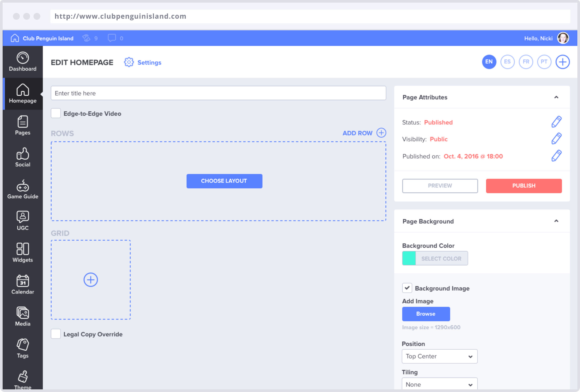Screen dimensions: 580x392
Task: Click the Club Penguin Island site name
Action: pyautogui.click(x=48, y=38)
